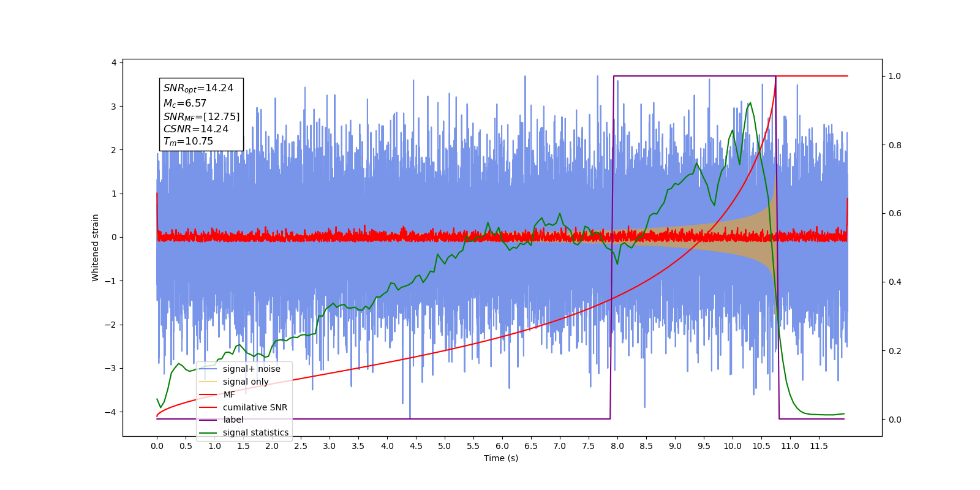Select the "signal only" legend entry text

coord(246,382)
